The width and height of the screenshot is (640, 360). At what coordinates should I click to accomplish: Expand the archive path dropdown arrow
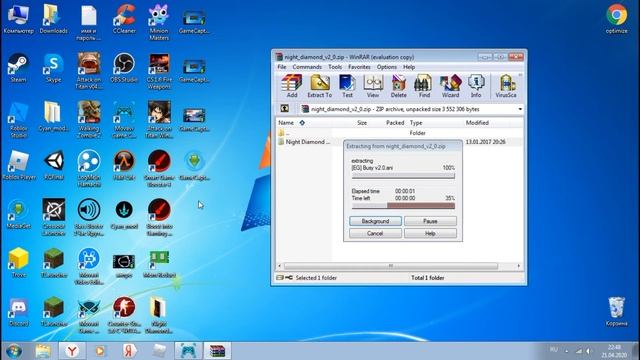tap(520, 109)
